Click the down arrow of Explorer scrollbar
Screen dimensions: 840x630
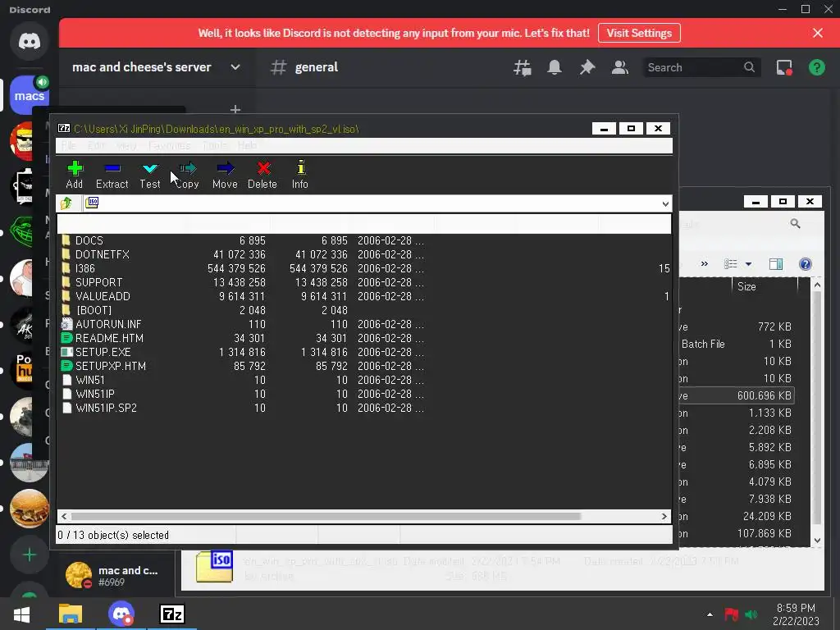click(x=817, y=540)
